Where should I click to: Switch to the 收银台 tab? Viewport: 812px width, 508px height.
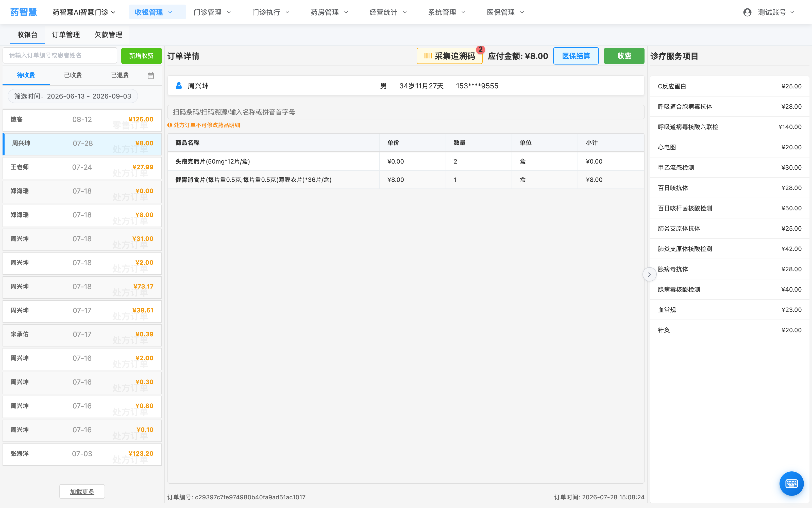click(x=27, y=35)
